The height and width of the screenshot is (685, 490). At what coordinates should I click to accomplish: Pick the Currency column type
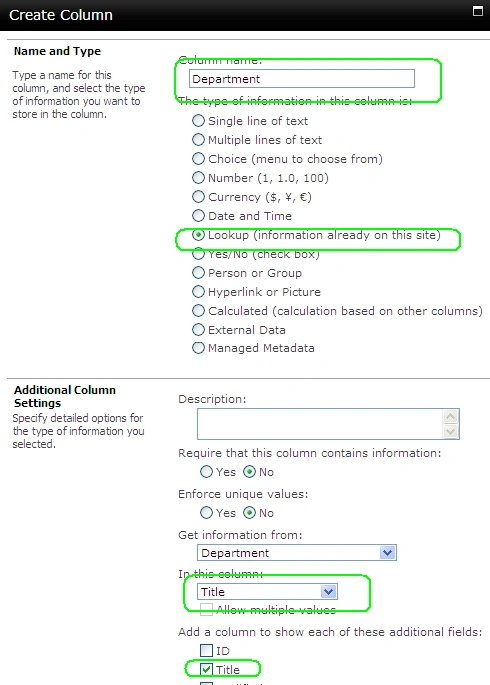click(198, 197)
